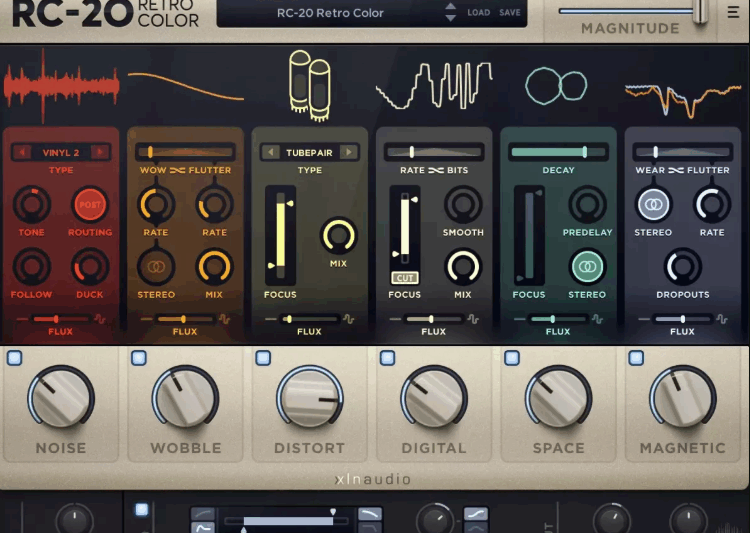Viewport: 750px width, 533px height.
Task: Click the Distort Focus vertical slider
Action: coord(280,235)
